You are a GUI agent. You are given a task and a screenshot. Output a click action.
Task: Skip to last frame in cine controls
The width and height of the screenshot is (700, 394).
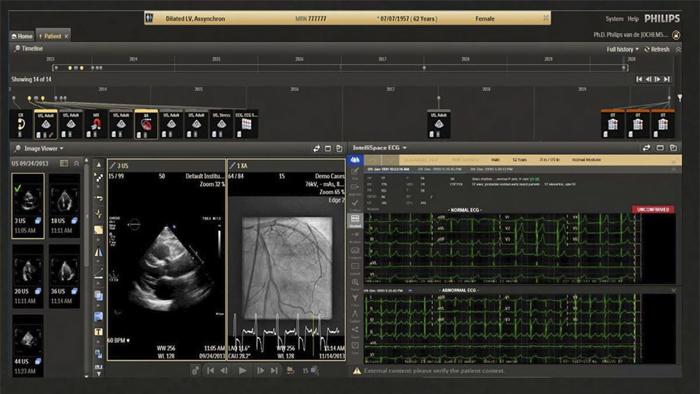coord(275,370)
